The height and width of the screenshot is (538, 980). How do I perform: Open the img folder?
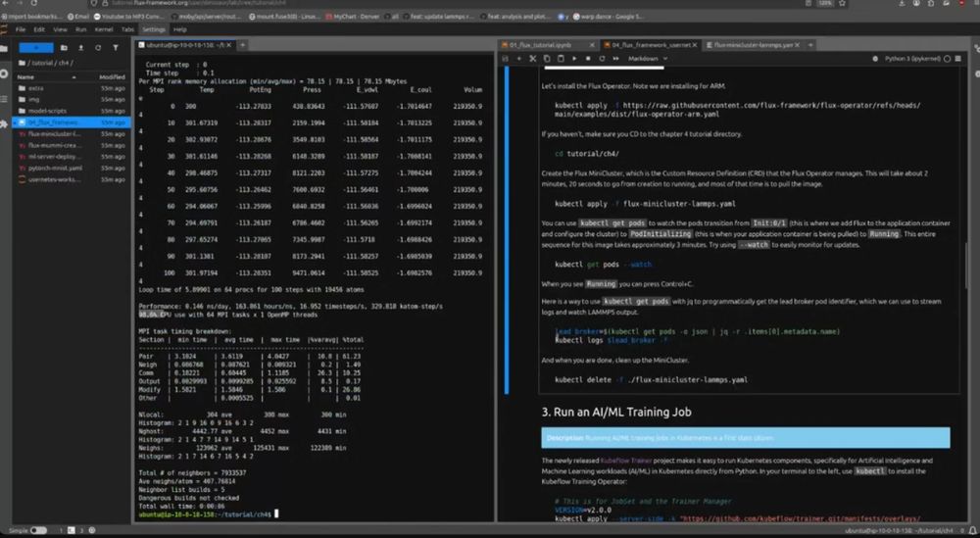tap(72, 100)
